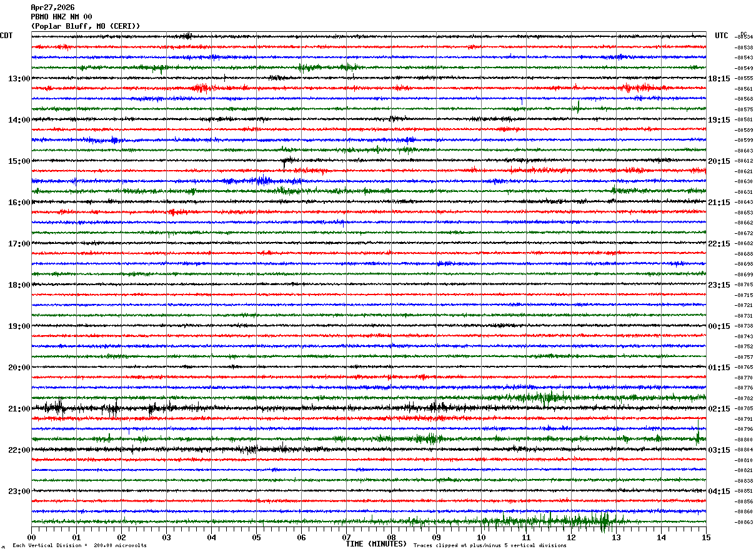This screenshot has width=756, height=554.
Task: Click the Traces clipped footnote text
Action: 490,546
